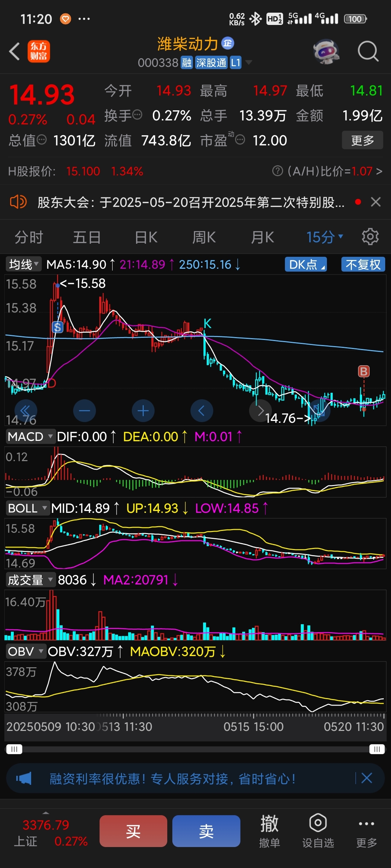Tap the Eastmoney orange logo
391x868 pixels.
39,51
